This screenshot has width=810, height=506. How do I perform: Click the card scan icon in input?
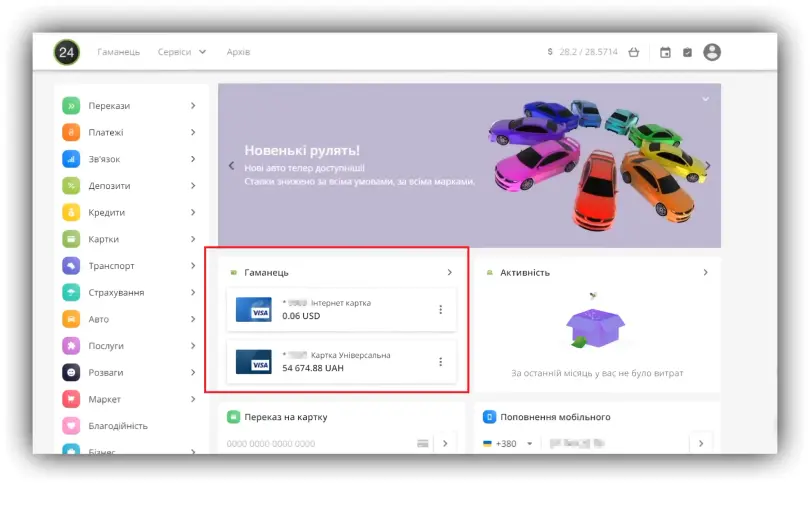tap(423, 444)
